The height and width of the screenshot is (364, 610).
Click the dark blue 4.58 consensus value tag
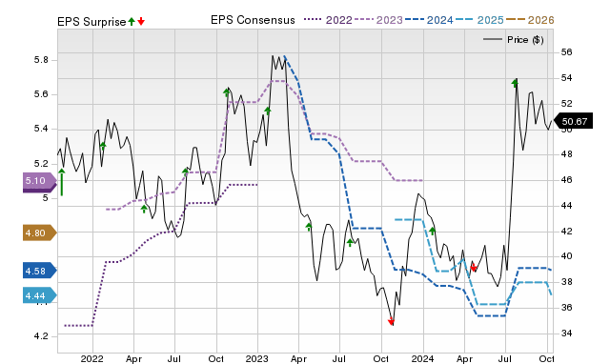[40, 271]
